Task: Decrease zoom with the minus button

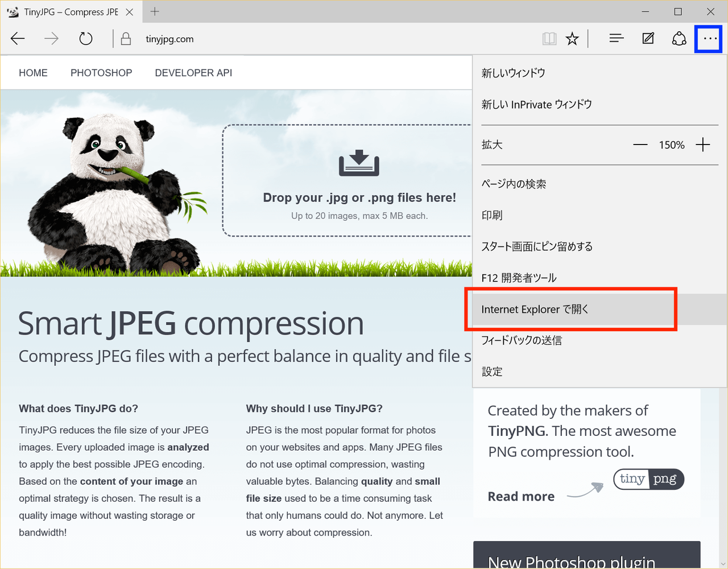Action: (640, 145)
